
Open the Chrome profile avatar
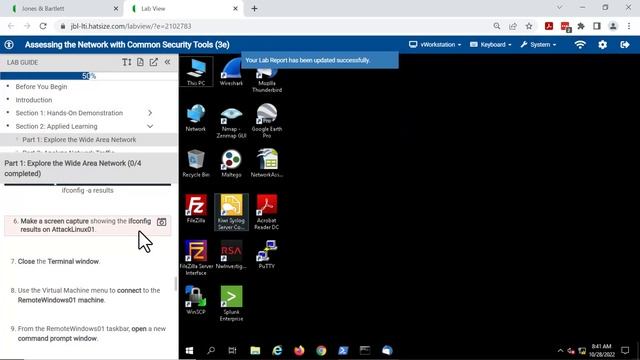coord(613,26)
